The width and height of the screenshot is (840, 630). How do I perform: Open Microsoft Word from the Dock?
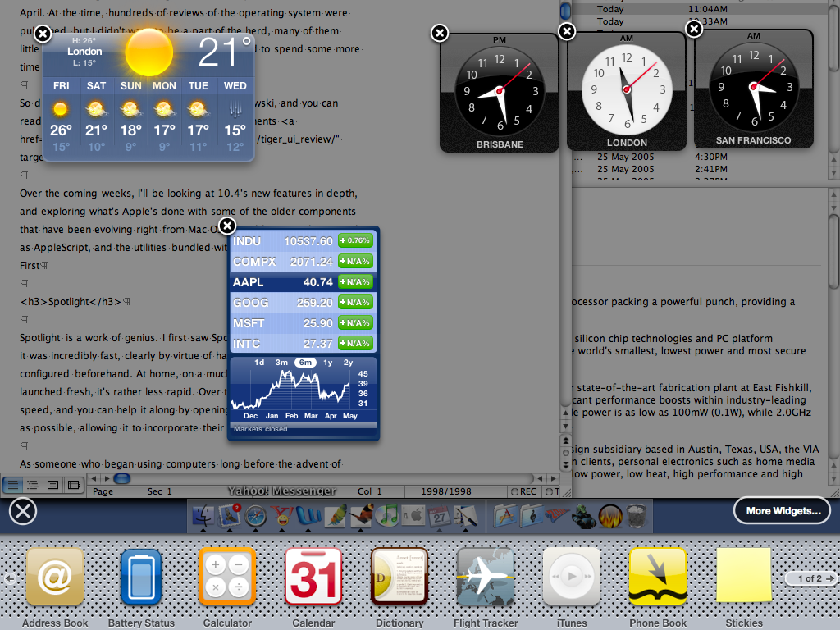[x=308, y=516]
